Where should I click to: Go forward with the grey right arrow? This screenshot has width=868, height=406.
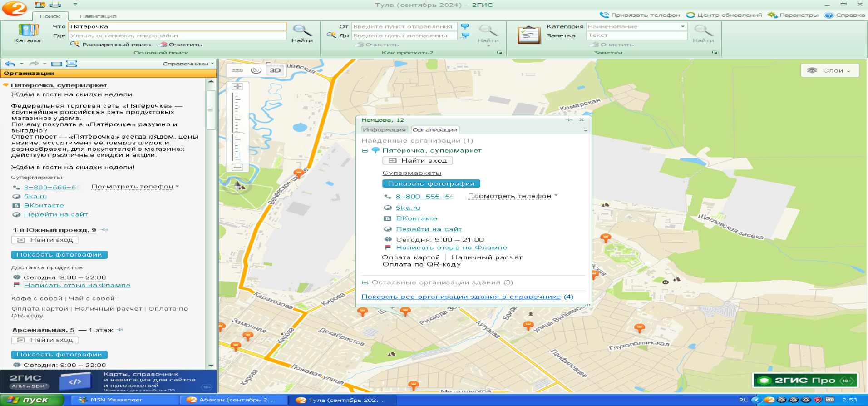pos(34,64)
